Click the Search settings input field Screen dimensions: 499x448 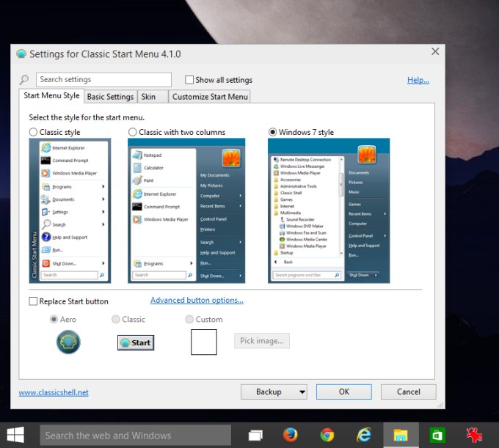pos(104,80)
